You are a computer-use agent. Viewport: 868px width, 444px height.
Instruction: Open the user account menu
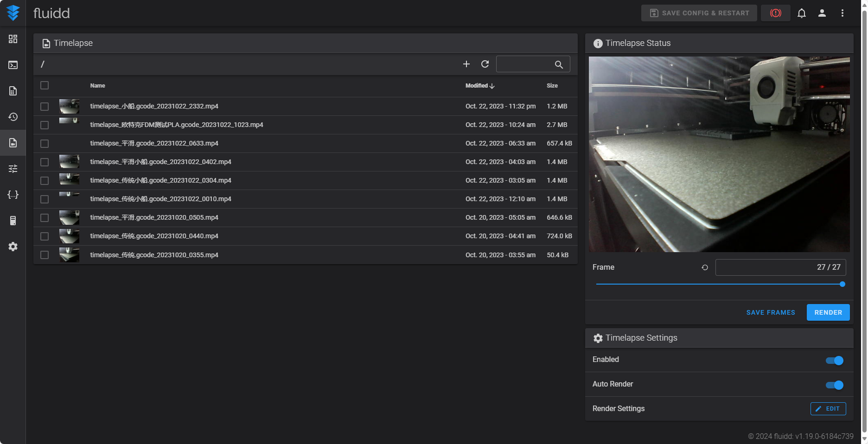(822, 13)
